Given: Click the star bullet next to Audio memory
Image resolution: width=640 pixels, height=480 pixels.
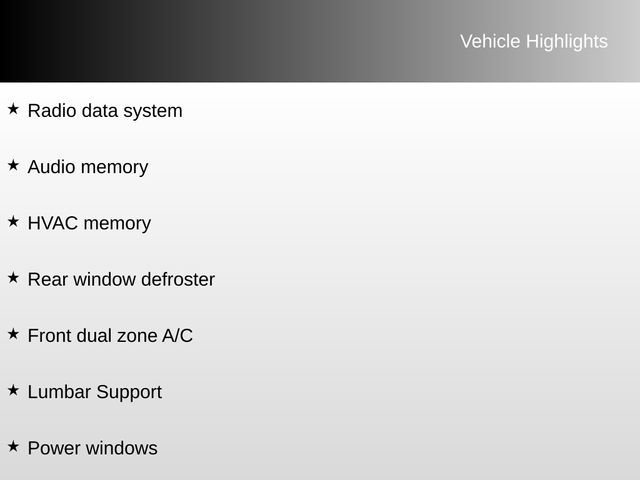Looking at the screenshot, I should click(13, 165).
